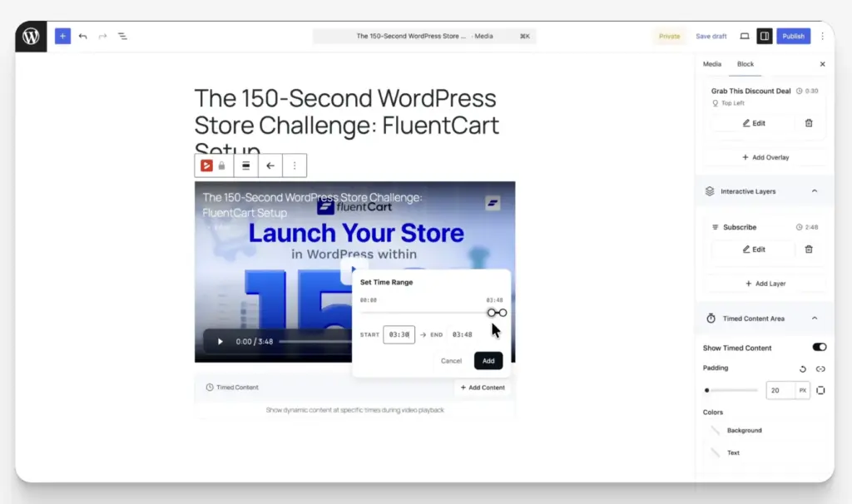This screenshot has width=852, height=504.
Task: Select the Block tab
Action: tap(745, 64)
